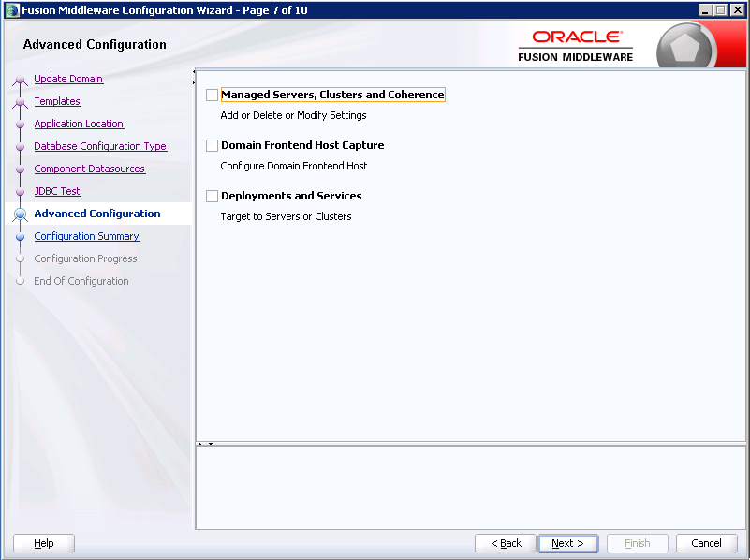
Task: Click the 'Add or Delete or Modify Settings' text
Action: coord(293,115)
